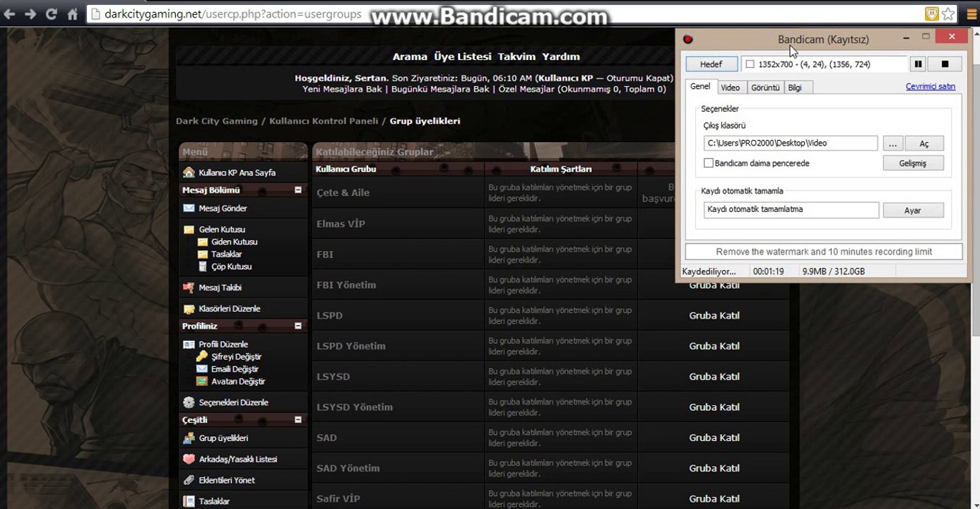Screen dimensions: 980x509
Task: Open the browser hamburger menu
Action: click(972, 13)
